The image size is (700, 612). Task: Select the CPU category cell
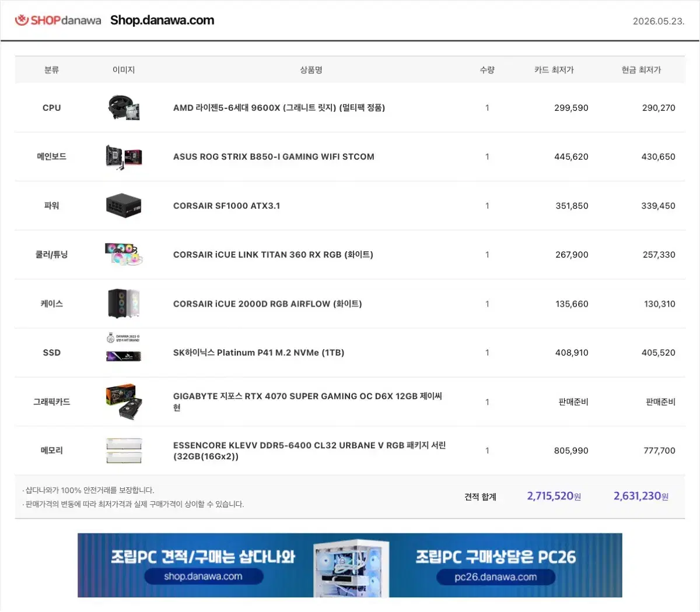point(51,108)
